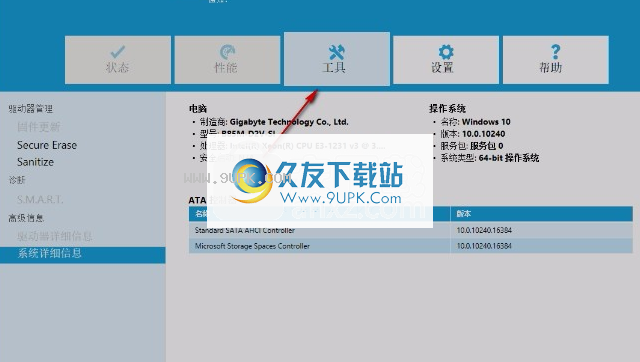Open the 设置 (Settings) tab
Image resolution: width=640 pixels, height=362 pixels.
coord(446,60)
